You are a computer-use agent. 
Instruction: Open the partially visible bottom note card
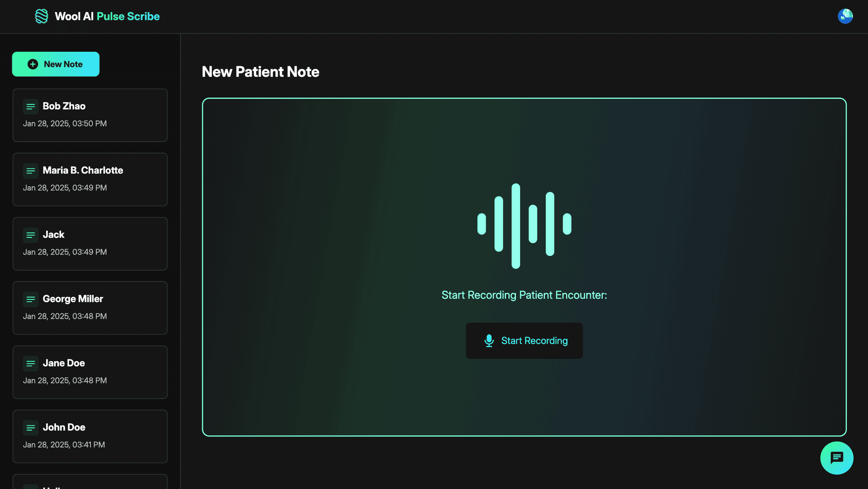click(90, 482)
